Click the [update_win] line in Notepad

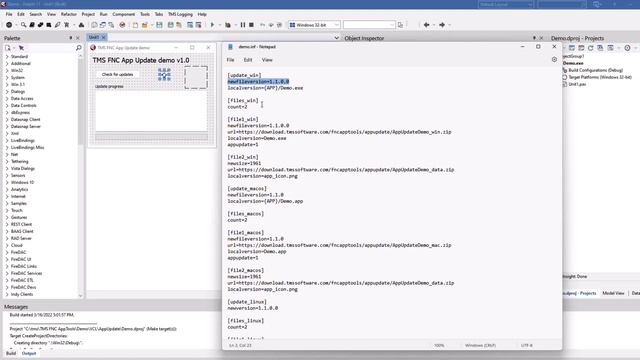[x=244, y=75]
